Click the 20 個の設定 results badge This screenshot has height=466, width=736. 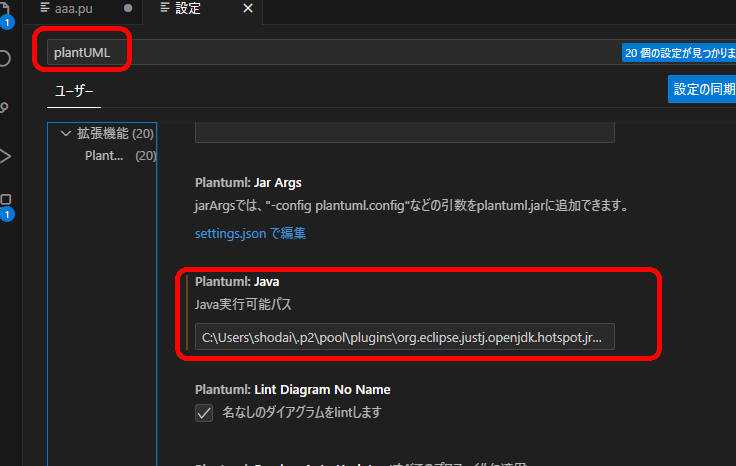click(x=678, y=53)
